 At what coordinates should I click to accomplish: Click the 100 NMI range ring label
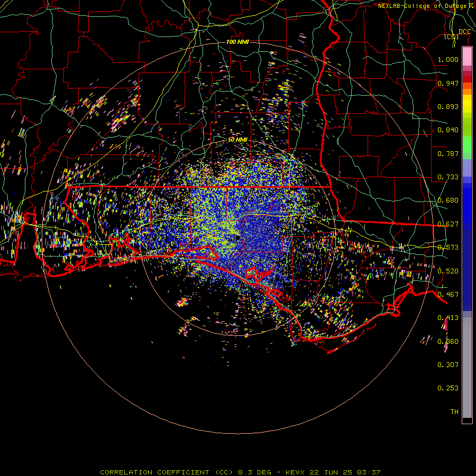point(237,42)
